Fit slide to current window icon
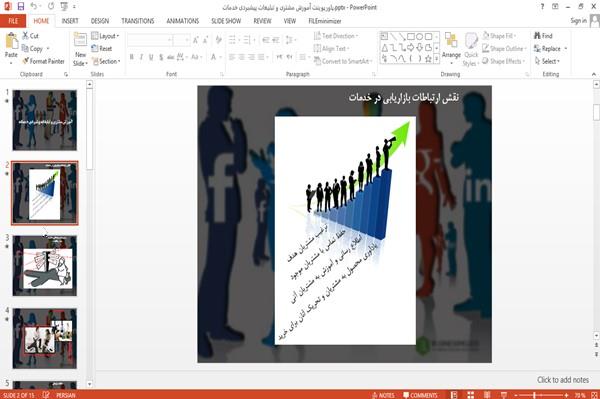Image resolution: width=600 pixels, height=399 pixels. point(594,395)
